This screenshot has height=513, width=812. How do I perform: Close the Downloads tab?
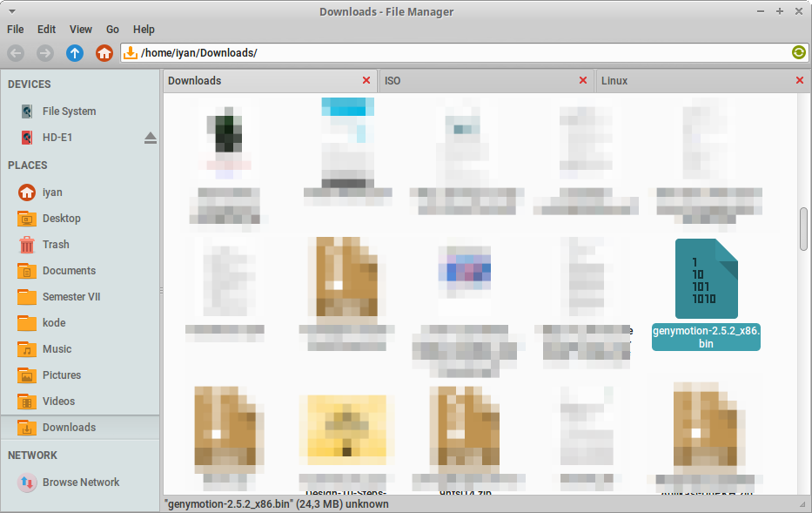[x=365, y=80]
